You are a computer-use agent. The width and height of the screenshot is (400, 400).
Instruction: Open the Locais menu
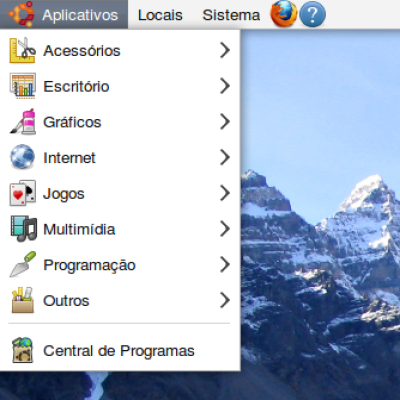pos(160,15)
